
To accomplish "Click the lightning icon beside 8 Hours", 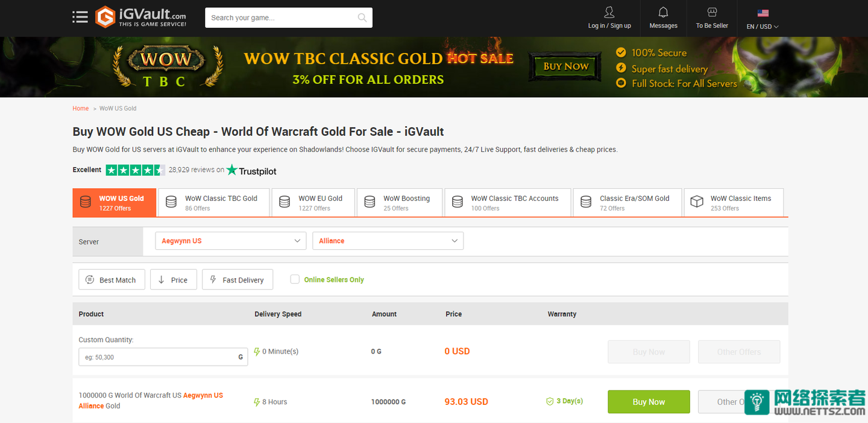I will tap(257, 402).
